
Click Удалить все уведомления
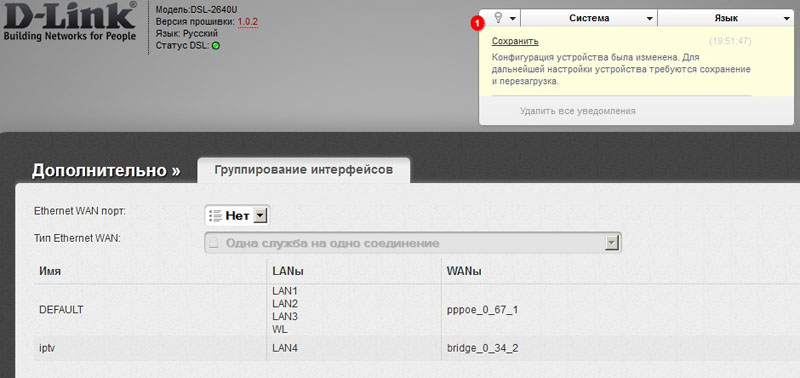pos(578,111)
